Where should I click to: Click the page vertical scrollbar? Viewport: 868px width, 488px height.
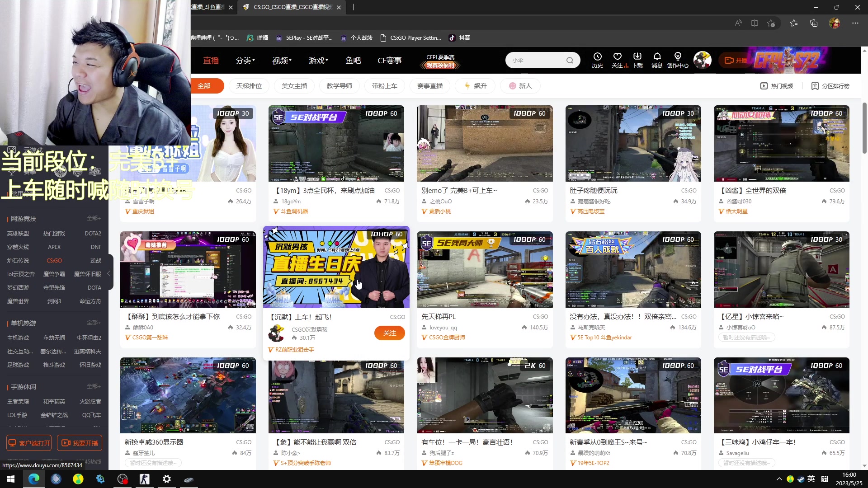pyautogui.click(x=864, y=129)
